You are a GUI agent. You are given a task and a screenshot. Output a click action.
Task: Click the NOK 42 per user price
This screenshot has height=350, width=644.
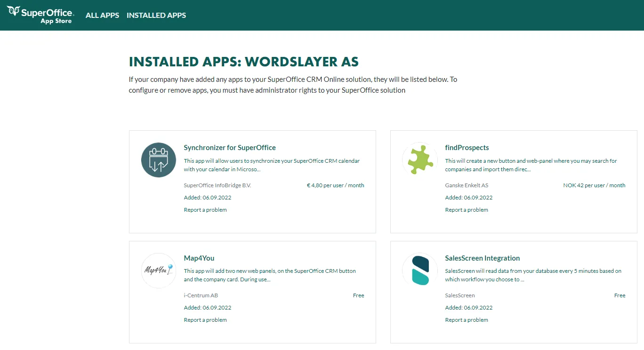click(594, 185)
